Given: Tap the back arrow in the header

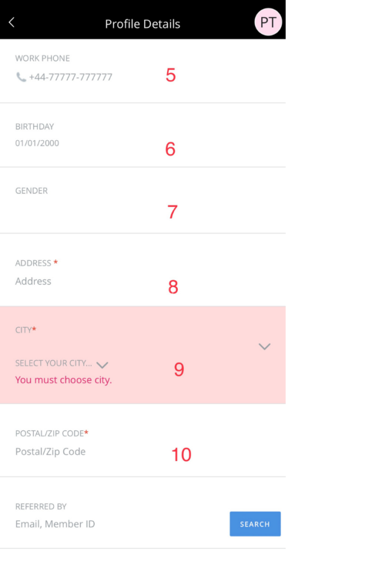Looking at the screenshot, I should (x=11, y=22).
